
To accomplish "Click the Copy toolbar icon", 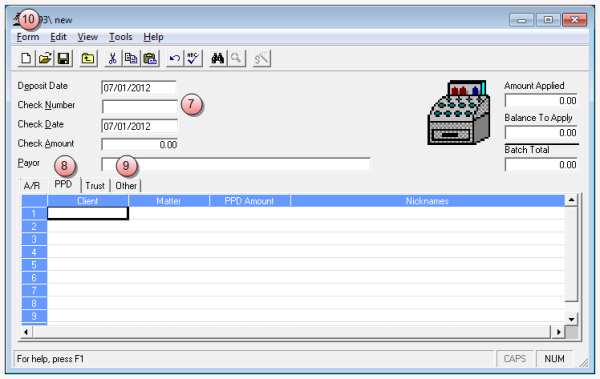I will pyautogui.click(x=131, y=59).
